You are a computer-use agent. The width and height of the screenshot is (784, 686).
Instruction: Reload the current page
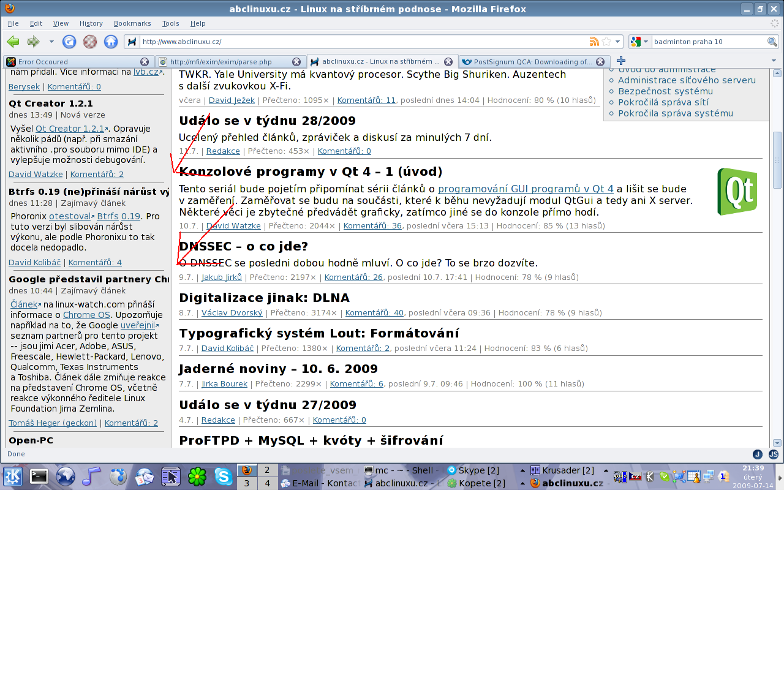[x=69, y=42]
